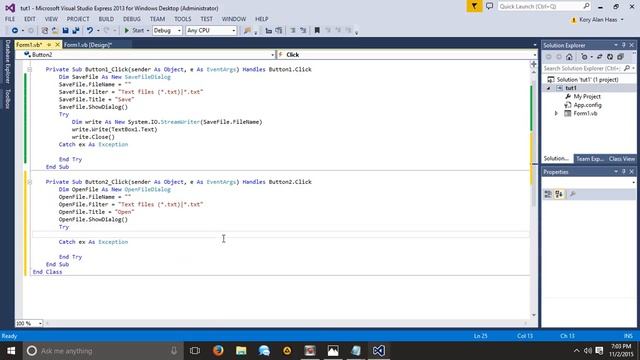This screenshot has height=360, width=640.
Task: Click the Windows Start button
Action: click(x=11, y=351)
